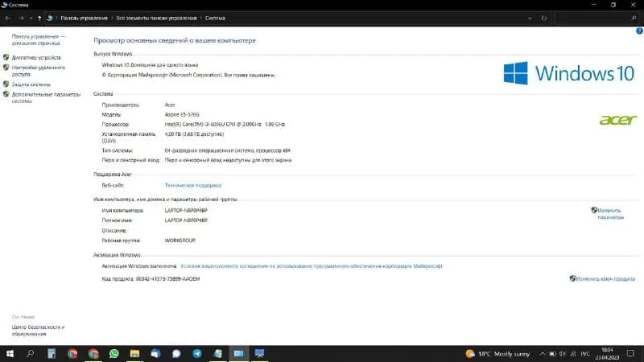Open Дополнительные параметры системы

46,97
